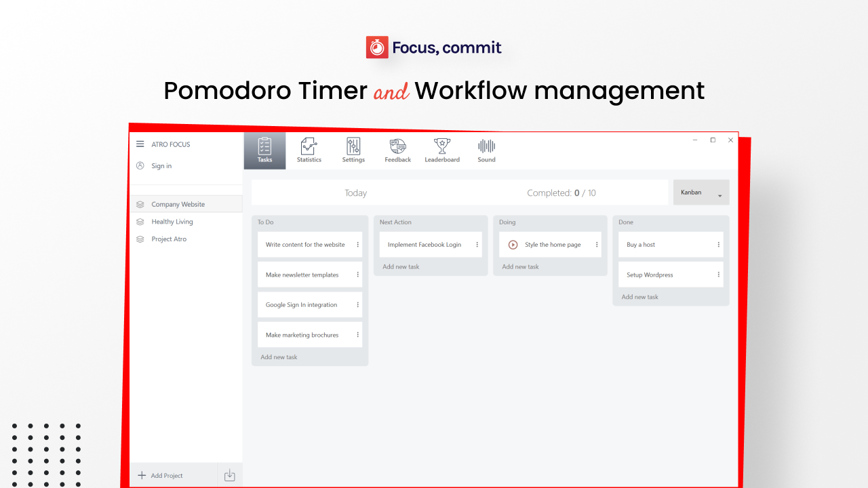Viewport: 868px width, 488px height.
Task: Open options for Implement Facebook Login
Action: coord(477,245)
